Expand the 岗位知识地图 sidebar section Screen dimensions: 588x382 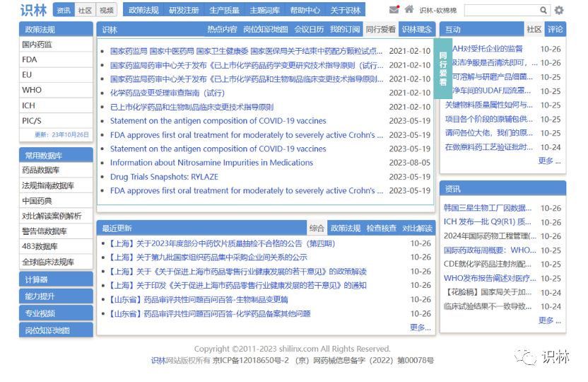(x=56, y=330)
